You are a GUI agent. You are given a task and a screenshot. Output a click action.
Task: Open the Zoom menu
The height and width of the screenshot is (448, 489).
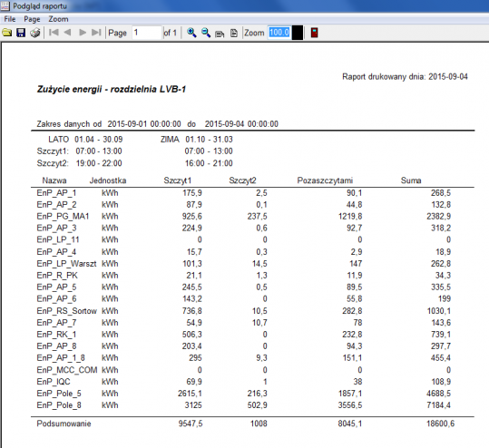point(58,19)
